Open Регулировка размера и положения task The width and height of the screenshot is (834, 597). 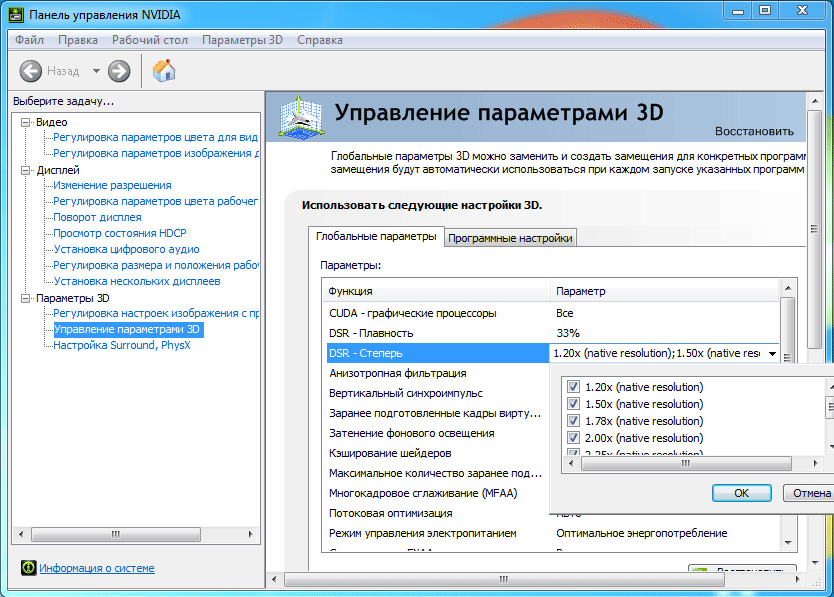156,265
